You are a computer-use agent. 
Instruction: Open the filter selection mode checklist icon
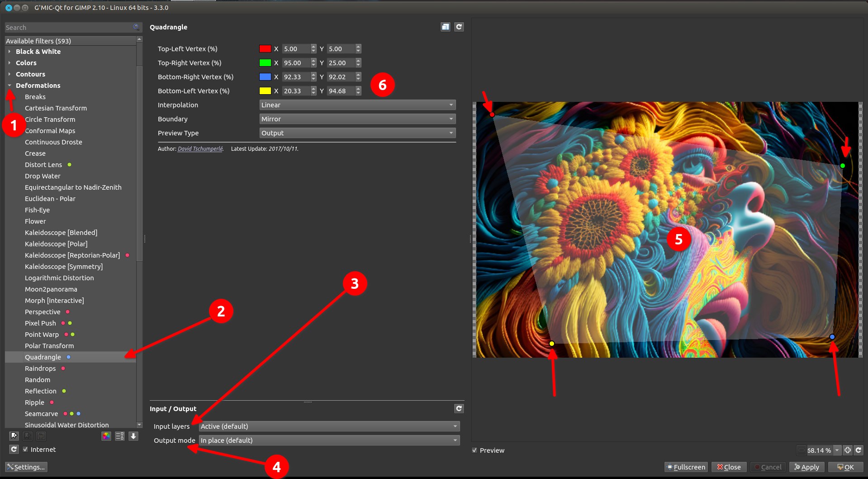(x=119, y=436)
